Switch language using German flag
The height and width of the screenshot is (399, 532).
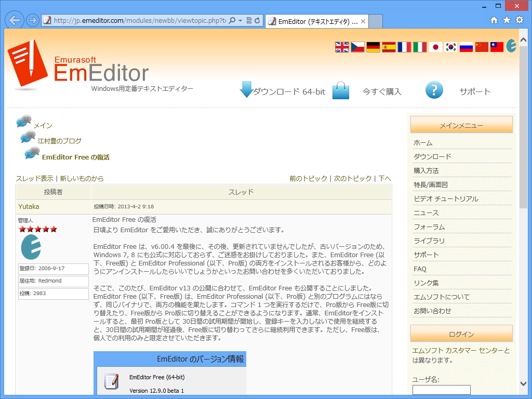[373, 47]
